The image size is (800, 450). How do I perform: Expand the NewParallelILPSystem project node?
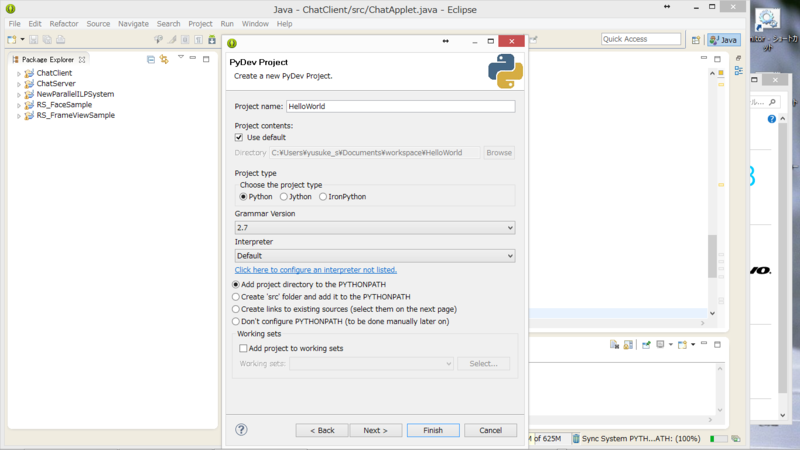[x=19, y=95]
